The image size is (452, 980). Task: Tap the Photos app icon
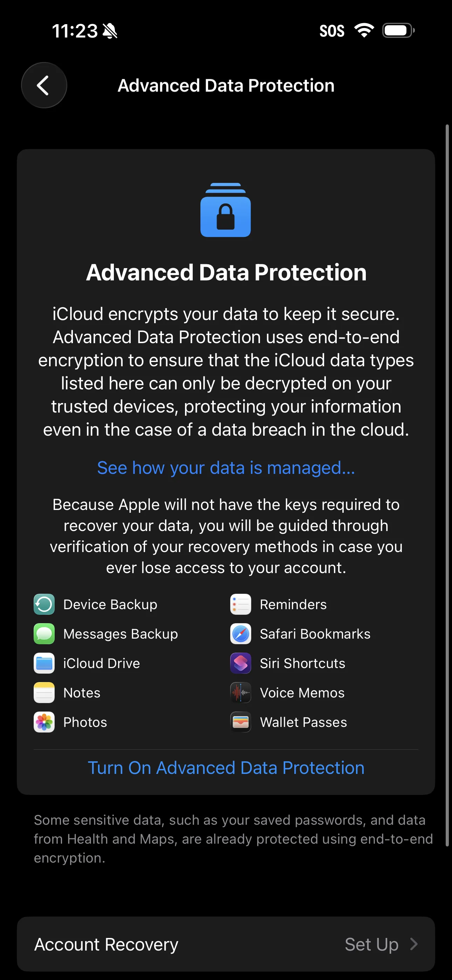coord(44,722)
